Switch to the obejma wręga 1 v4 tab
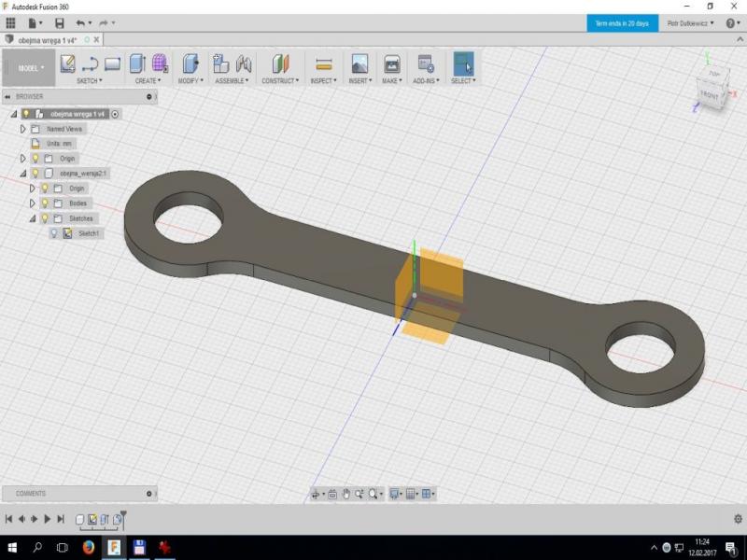Viewport: 747px width, 560px height. coord(49,40)
